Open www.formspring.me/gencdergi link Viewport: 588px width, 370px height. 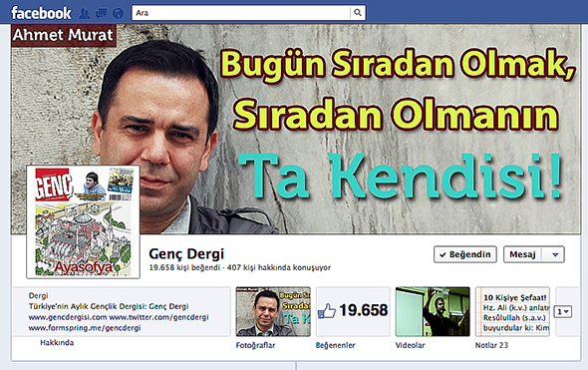(x=85, y=327)
